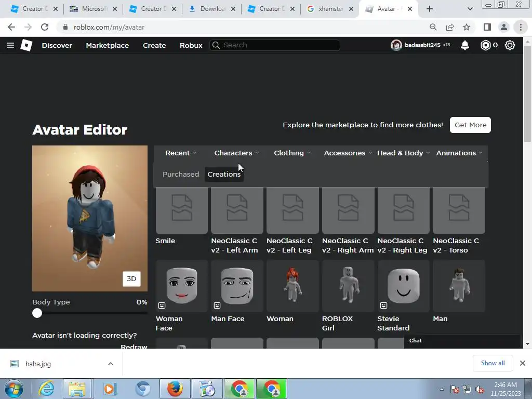The image size is (532, 399).
Task: Open the settings gear in Roblox header
Action: pyautogui.click(x=510, y=45)
